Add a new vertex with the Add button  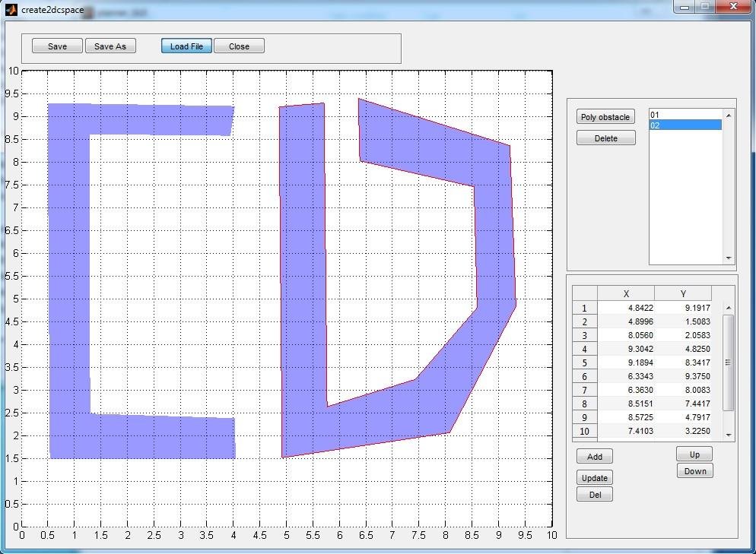[594, 456]
